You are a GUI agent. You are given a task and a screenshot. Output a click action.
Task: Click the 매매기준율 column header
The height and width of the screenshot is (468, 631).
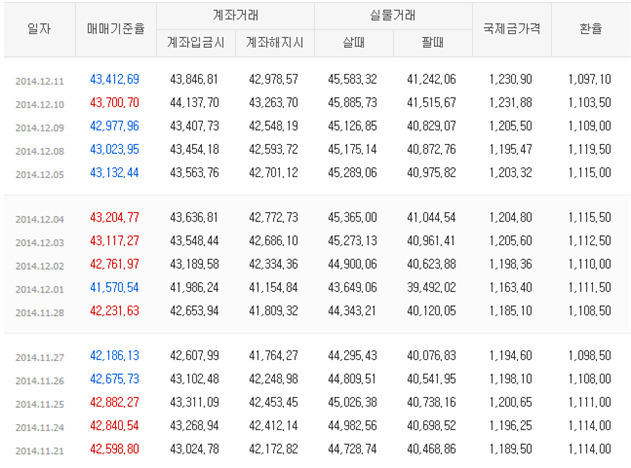tap(115, 29)
